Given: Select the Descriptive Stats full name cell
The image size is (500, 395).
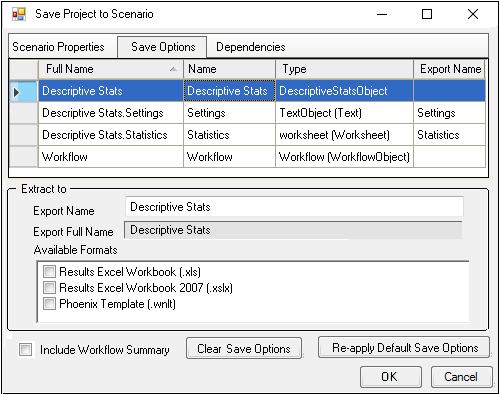Looking at the screenshot, I should click(111, 91).
